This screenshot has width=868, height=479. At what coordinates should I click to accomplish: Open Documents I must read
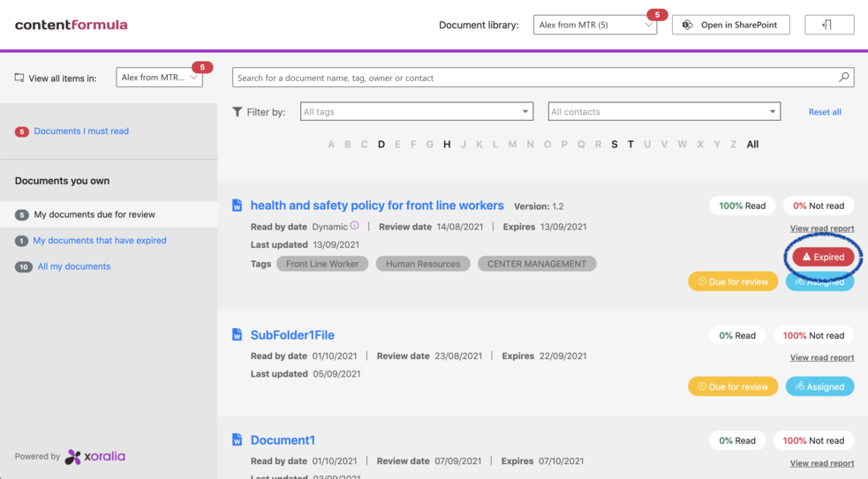(x=81, y=131)
